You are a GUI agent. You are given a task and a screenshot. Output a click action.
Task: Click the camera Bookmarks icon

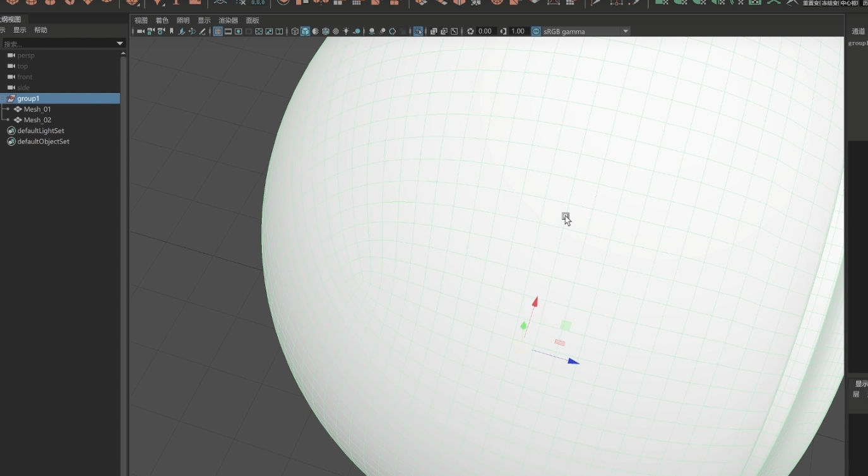coord(171,31)
